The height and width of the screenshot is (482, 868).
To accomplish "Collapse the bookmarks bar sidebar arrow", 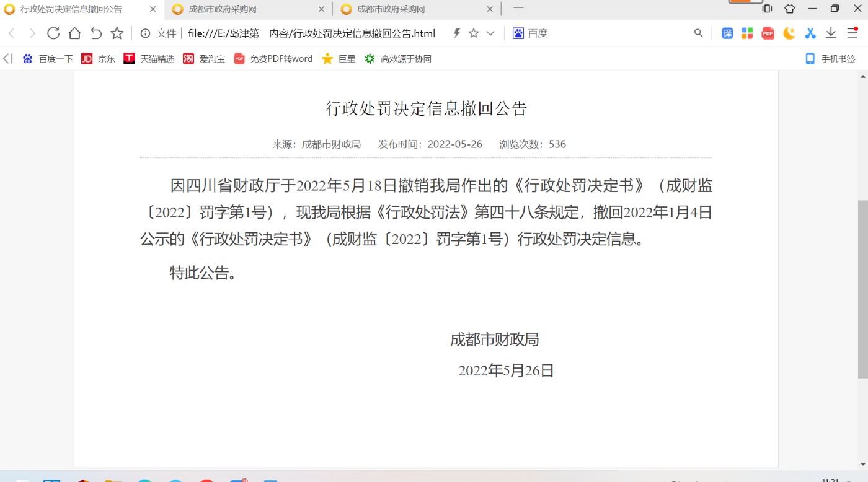I will pos(7,59).
